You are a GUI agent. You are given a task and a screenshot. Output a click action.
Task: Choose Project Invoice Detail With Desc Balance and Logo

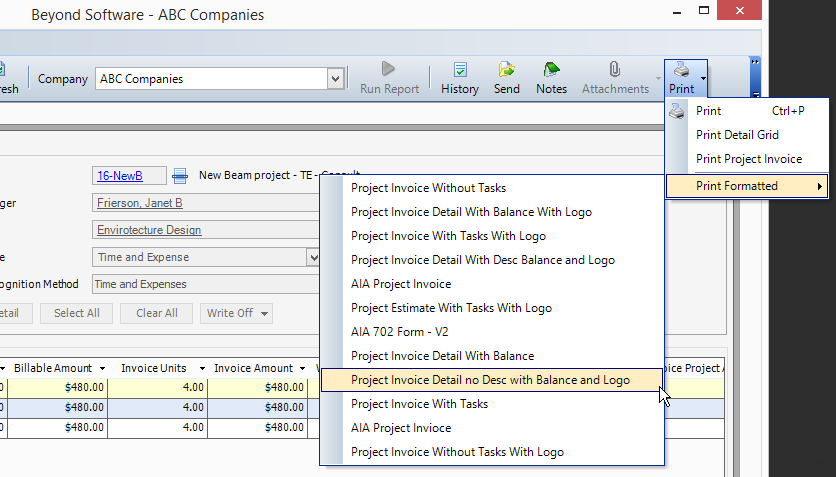[x=492, y=260]
